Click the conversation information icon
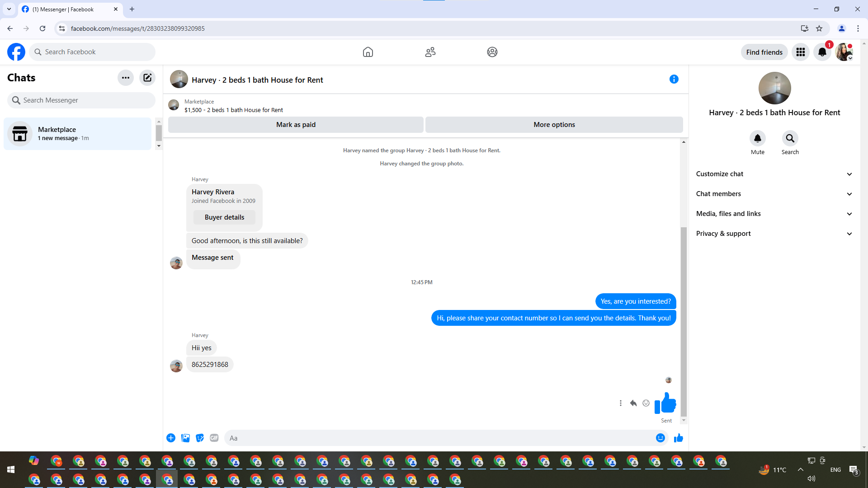 point(674,80)
